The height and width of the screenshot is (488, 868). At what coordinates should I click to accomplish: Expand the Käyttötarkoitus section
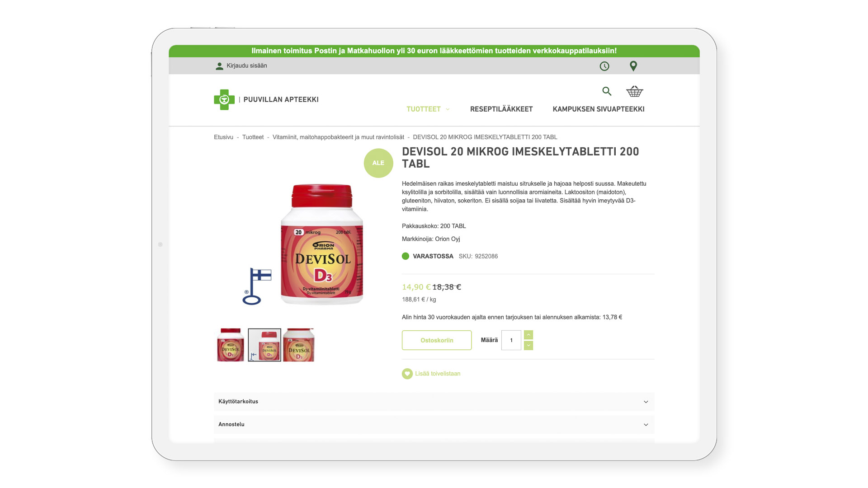pos(434,402)
